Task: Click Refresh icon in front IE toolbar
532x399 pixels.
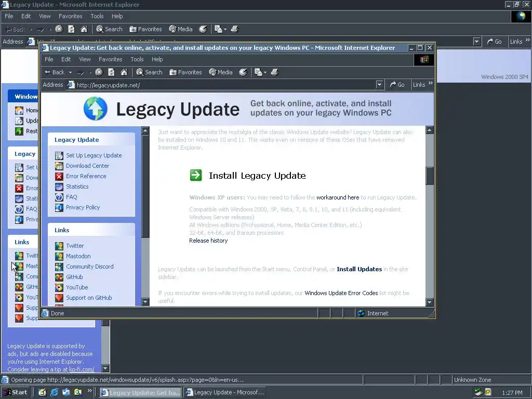Action: 111,72
